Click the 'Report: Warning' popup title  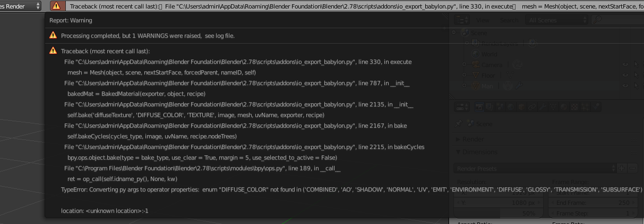tap(71, 20)
